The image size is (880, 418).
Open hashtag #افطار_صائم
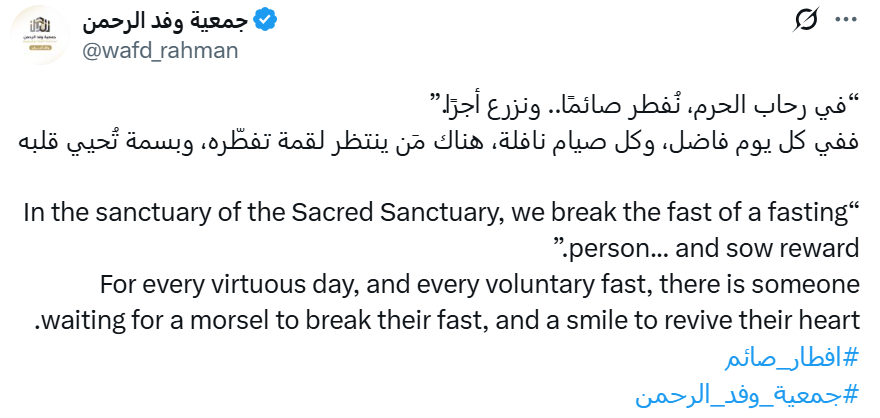(x=792, y=359)
